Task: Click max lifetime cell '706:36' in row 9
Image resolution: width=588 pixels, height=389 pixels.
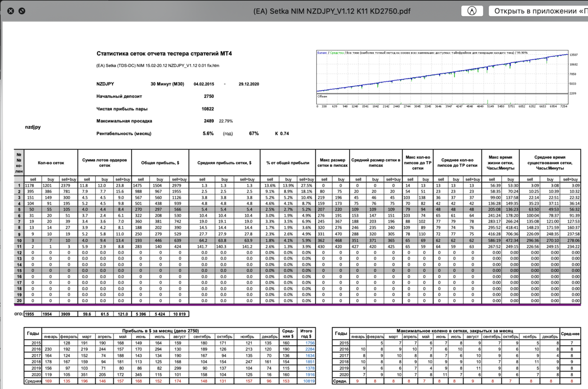Action: pyautogui.click(x=511, y=234)
